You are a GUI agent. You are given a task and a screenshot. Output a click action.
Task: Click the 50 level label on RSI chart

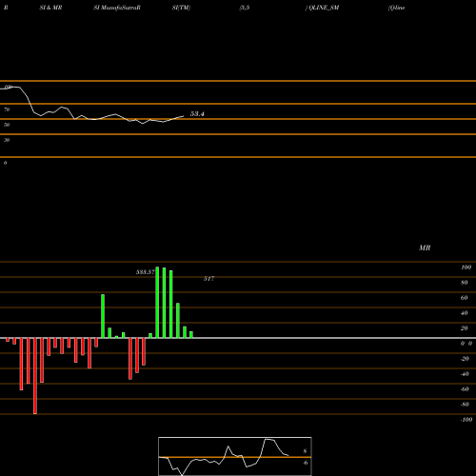click(7, 125)
